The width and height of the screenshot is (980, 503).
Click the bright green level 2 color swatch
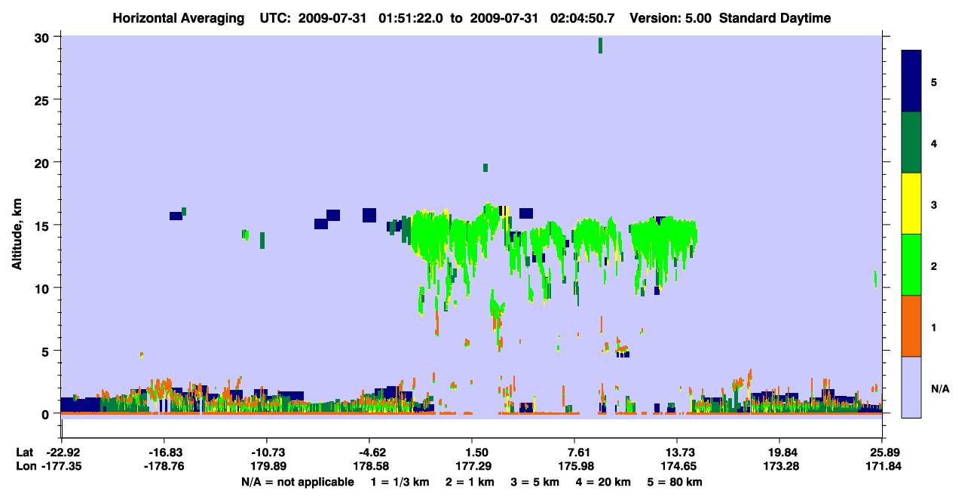[911, 265]
